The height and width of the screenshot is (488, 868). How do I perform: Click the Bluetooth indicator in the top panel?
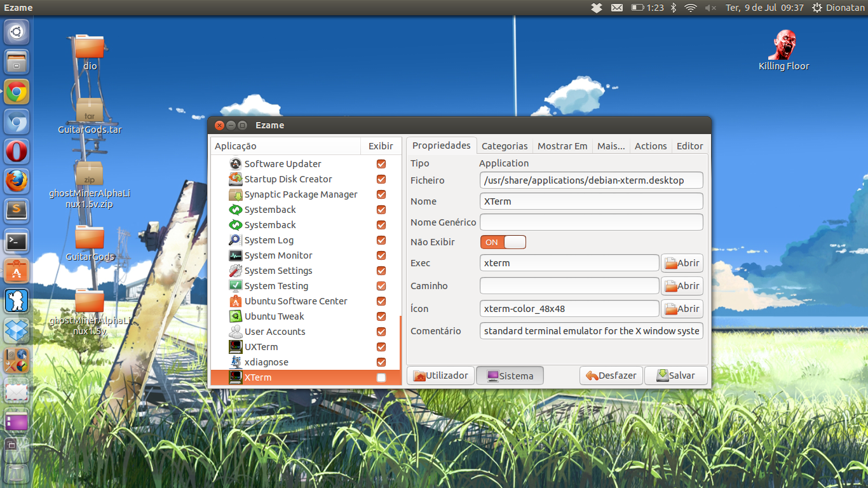pyautogui.click(x=673, y=8)
